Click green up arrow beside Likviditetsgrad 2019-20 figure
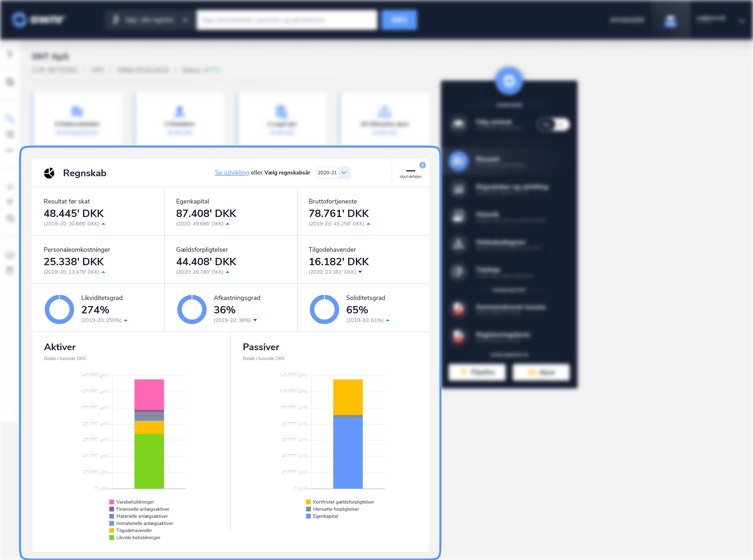753x560 pixels. pyautogui.click(x=126, y=320)
